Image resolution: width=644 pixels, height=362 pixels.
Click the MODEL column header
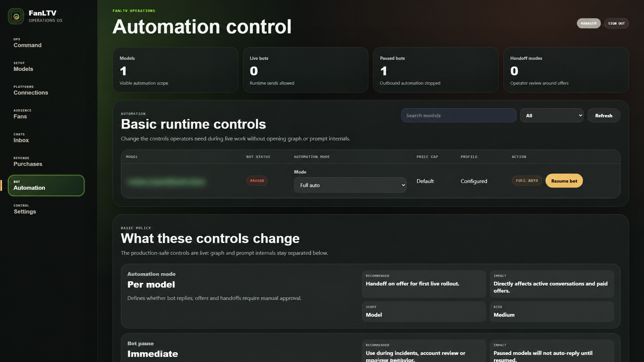[132, 157]
